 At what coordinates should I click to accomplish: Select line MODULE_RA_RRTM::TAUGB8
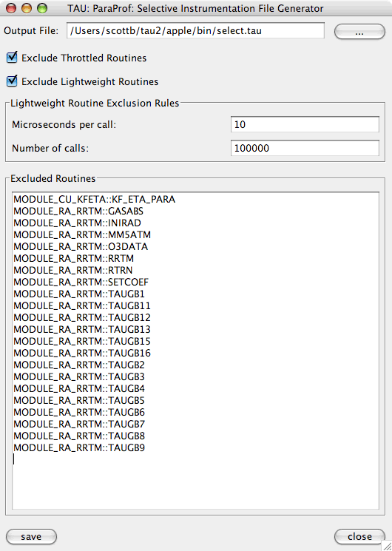[x=78, y=436]
